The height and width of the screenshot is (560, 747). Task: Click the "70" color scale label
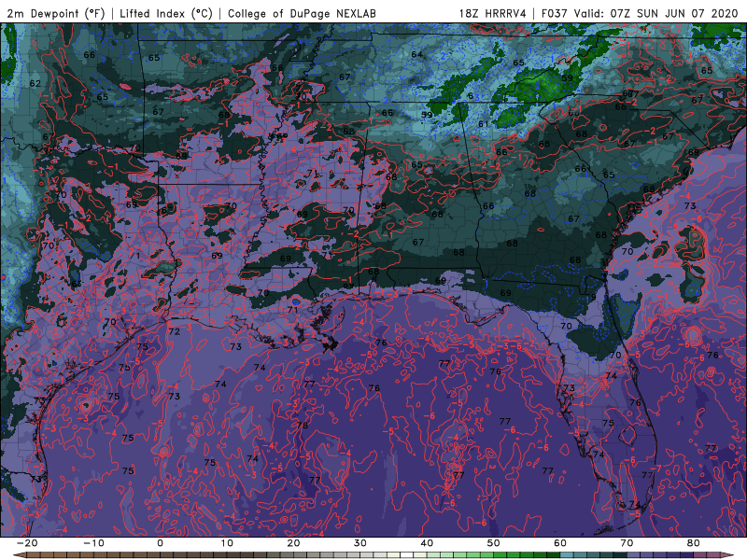[x=627, y=543]
